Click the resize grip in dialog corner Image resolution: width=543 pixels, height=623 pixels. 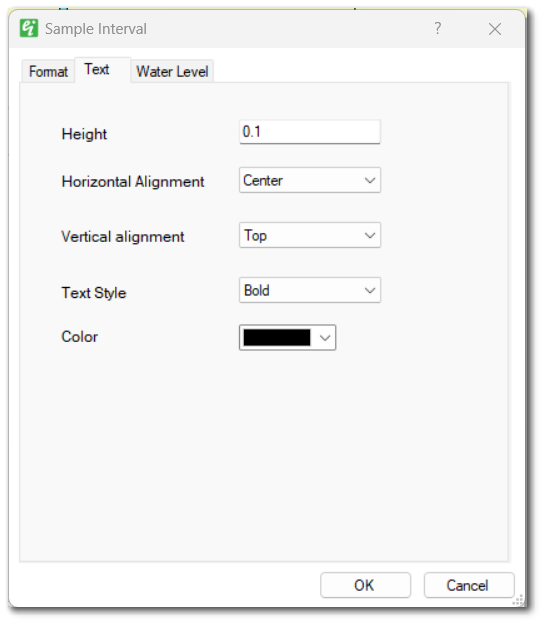click(518, 600)
